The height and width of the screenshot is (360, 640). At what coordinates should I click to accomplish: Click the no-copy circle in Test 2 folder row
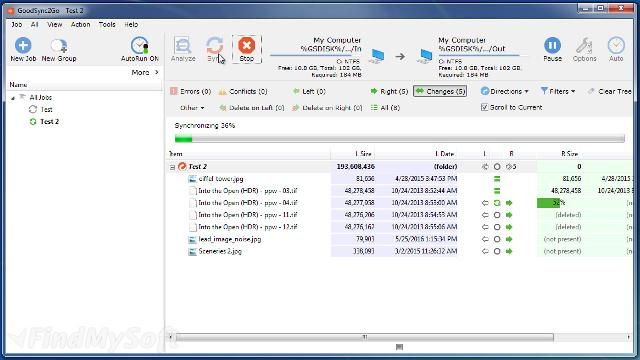[x=497, y=167]
